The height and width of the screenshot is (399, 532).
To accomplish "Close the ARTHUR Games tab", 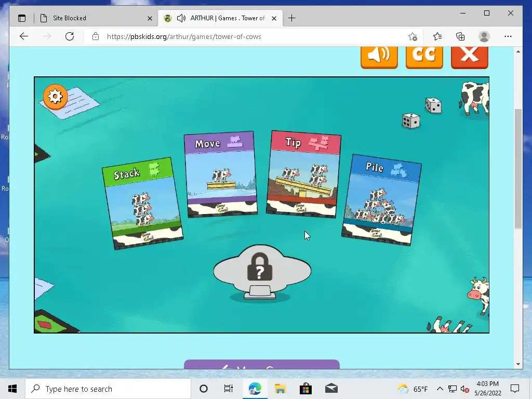I will pos(274,18).
